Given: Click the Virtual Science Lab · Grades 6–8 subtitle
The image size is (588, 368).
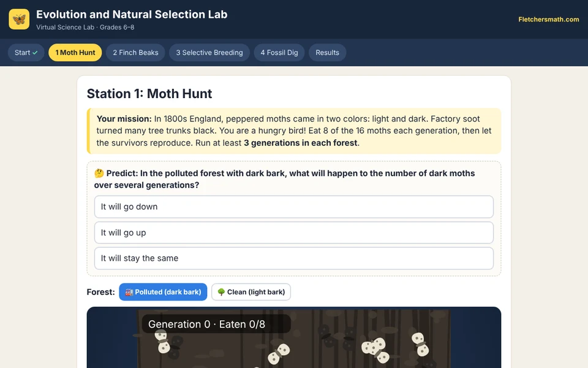Looking at the screenshot, I should click(x=85, y=27).
